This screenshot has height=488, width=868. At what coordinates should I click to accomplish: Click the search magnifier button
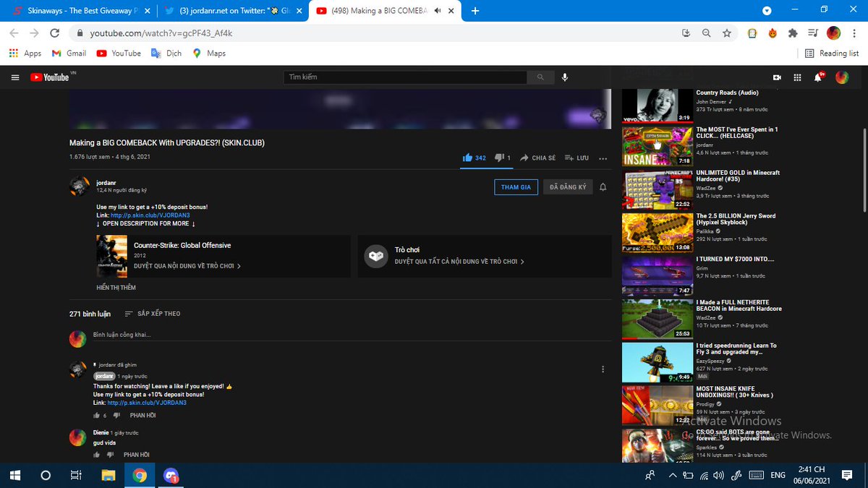tap(540, 77)
